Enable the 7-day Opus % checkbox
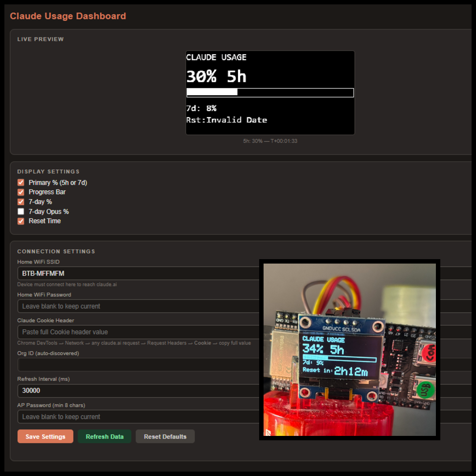Image resolution: width=476 pixels, height=476 pixels. 21,212
